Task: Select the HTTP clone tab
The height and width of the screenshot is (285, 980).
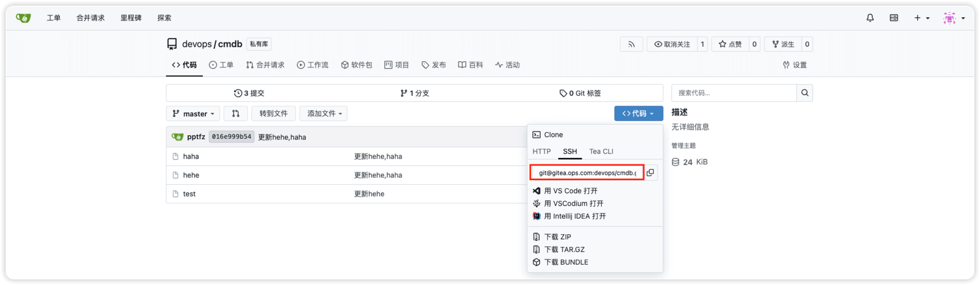Action: click(x=542, y=151)
